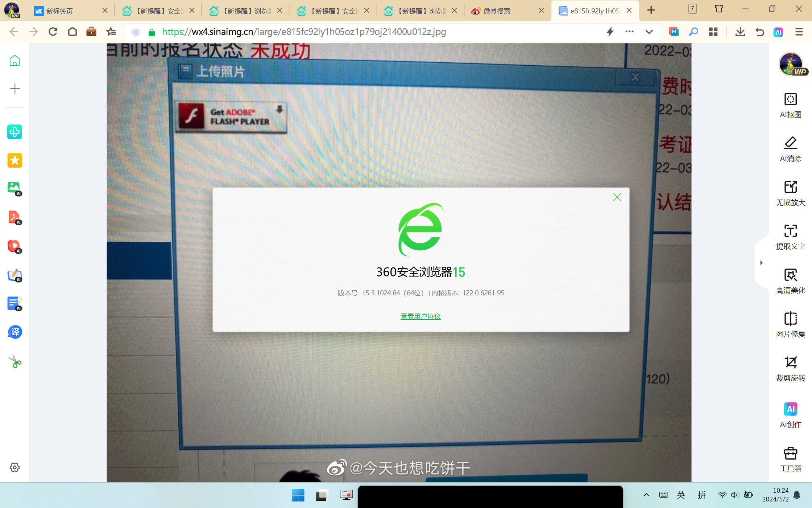Select the 图片修复 image repair tool
The height and width of the screenshot is (508, 812).
click(x=790, y=325)
